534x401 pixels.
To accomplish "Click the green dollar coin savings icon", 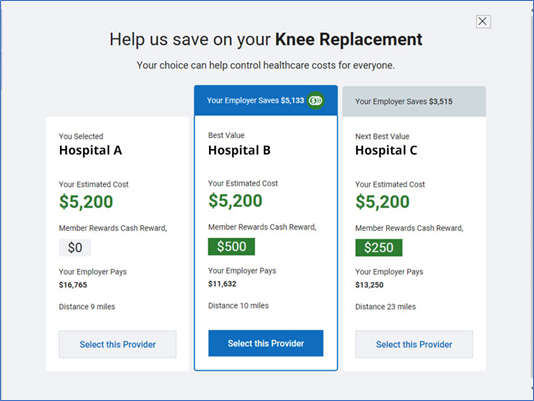I will pyautogui.click(x=315, y=101).
